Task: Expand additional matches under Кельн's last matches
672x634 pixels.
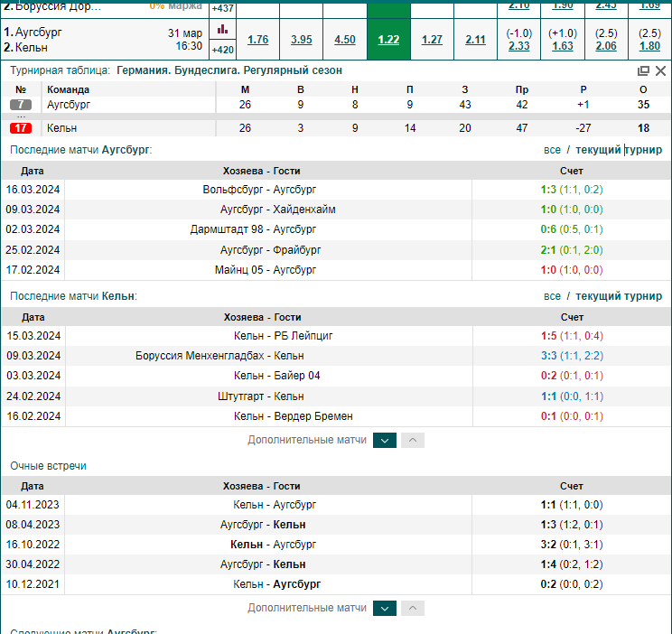Action: (385, 440)
